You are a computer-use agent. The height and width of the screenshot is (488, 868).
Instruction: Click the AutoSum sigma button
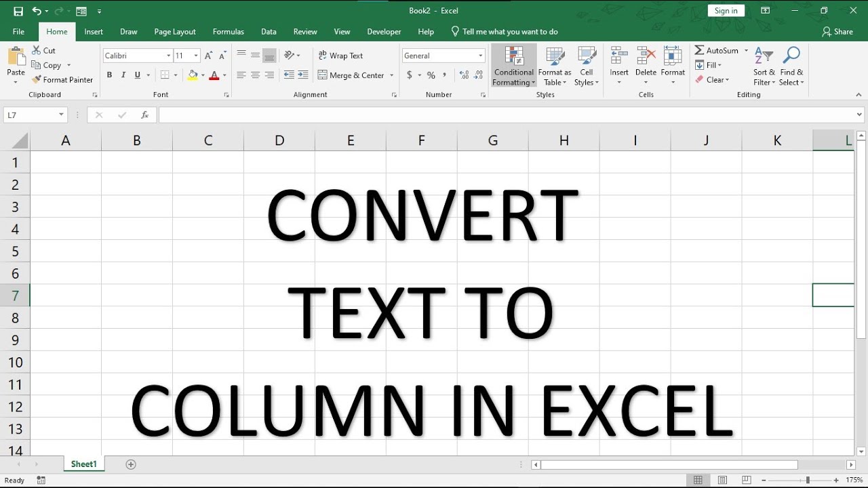tap(717, 51)
